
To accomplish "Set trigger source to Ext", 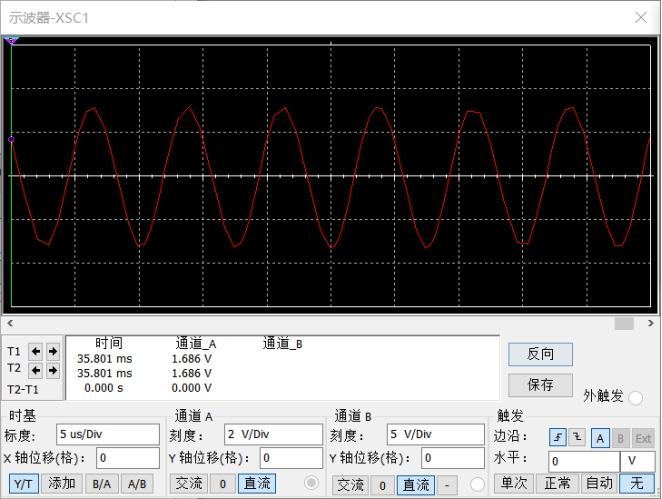I will (x=643, y=438).
